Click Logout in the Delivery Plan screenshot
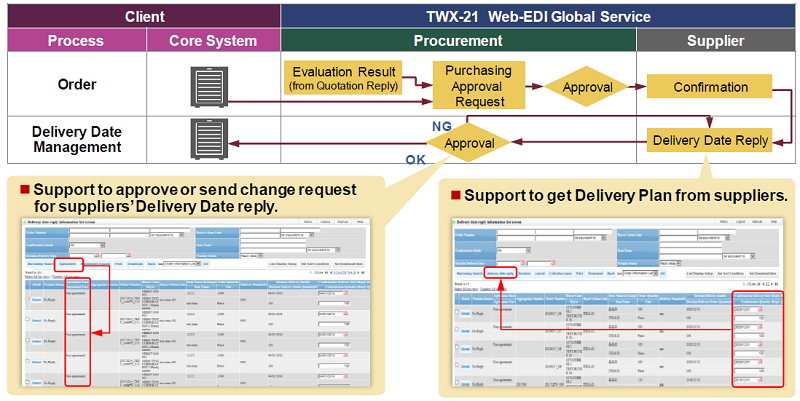Screen dimensions: 800x401 click(740, 221)
